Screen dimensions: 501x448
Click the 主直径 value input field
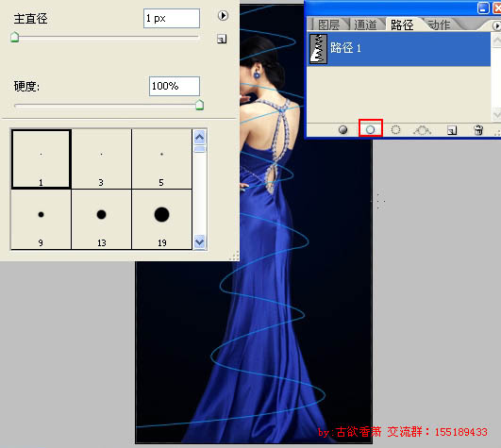click(x=172, y=18)
